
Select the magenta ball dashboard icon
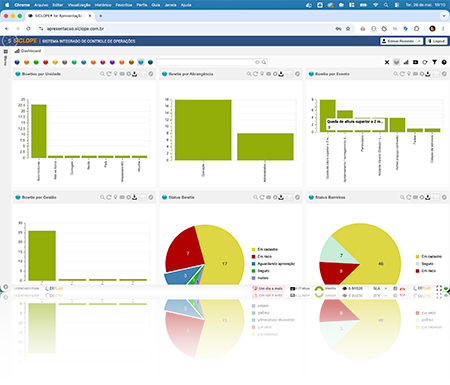103,62
